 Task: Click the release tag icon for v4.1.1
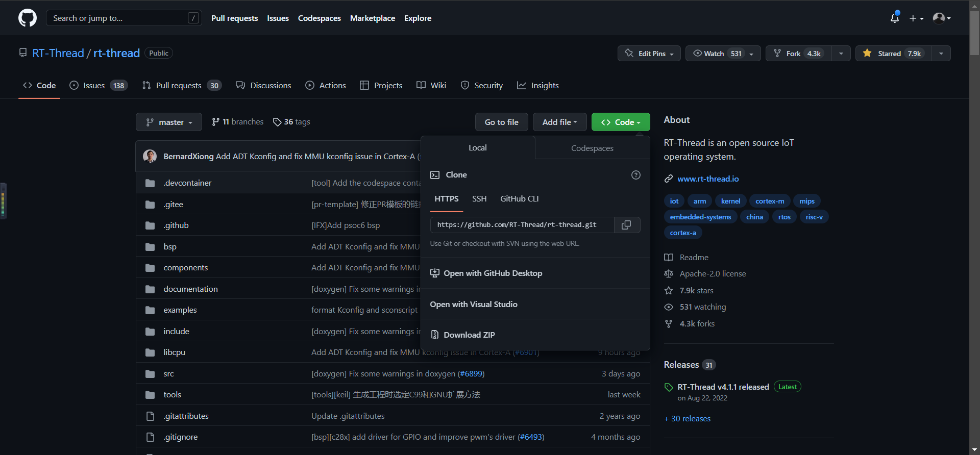pyautogui.click(x=669, y=387)
